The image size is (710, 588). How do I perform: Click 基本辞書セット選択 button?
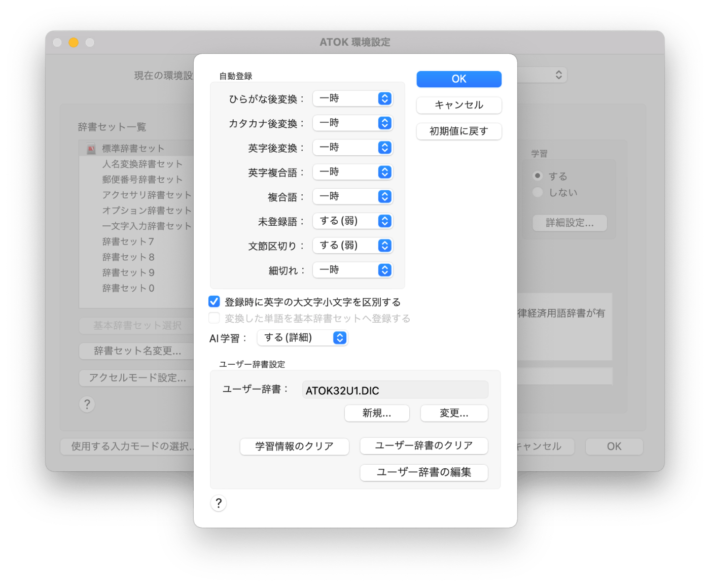[136, 325]
